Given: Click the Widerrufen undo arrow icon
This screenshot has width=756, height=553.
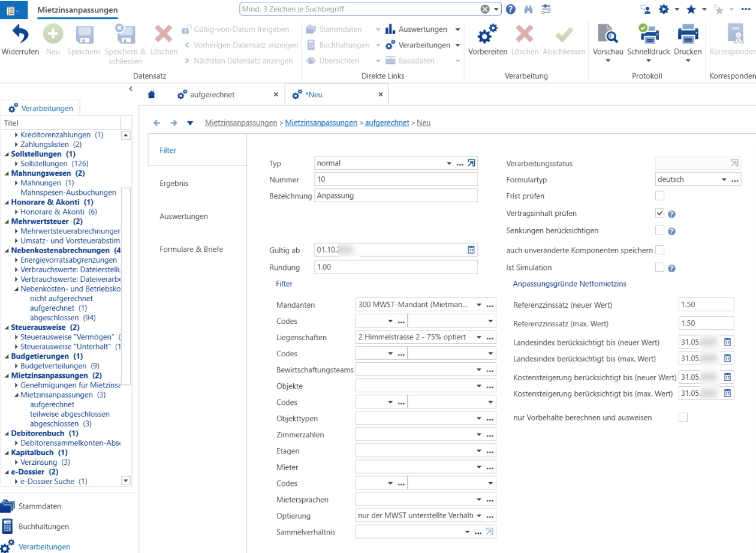Looking at the screenshot, I should (20, 34).
